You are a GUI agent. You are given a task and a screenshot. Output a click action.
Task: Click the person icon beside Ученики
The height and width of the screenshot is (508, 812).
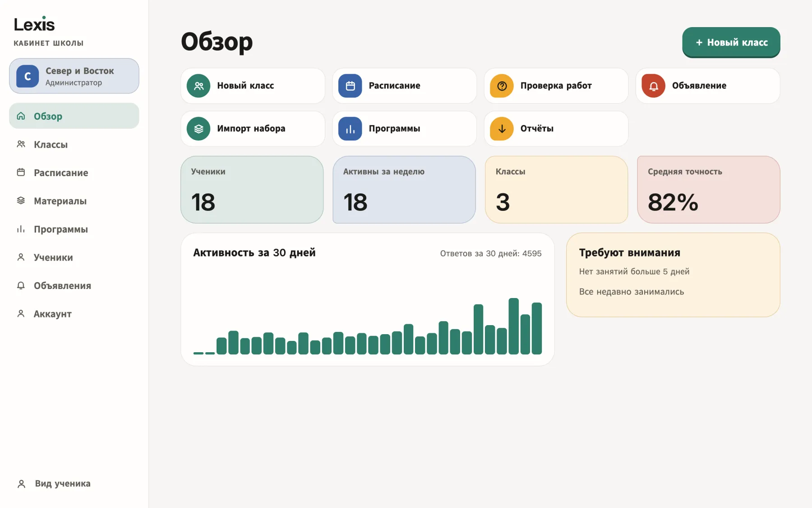21,257
